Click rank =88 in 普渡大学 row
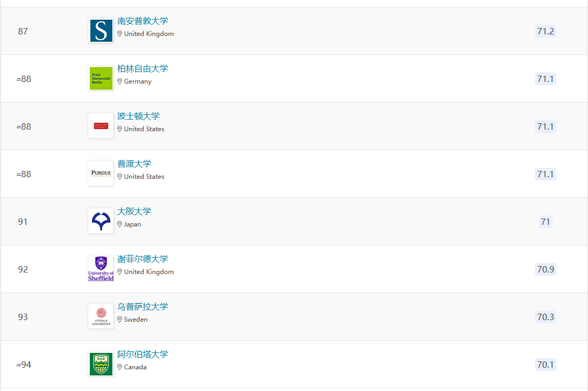Viewport: 588px width, 391px height. (x=24, y=174)
